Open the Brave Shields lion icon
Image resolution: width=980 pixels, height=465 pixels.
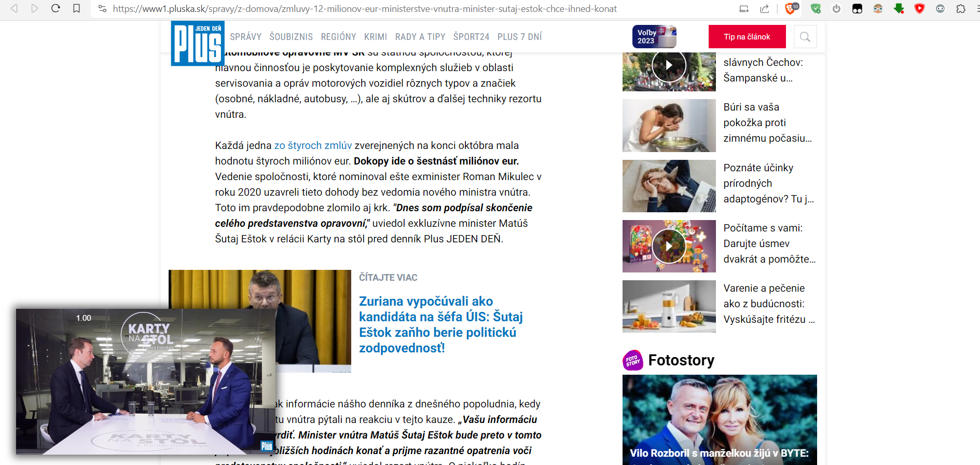pos(791,8)
